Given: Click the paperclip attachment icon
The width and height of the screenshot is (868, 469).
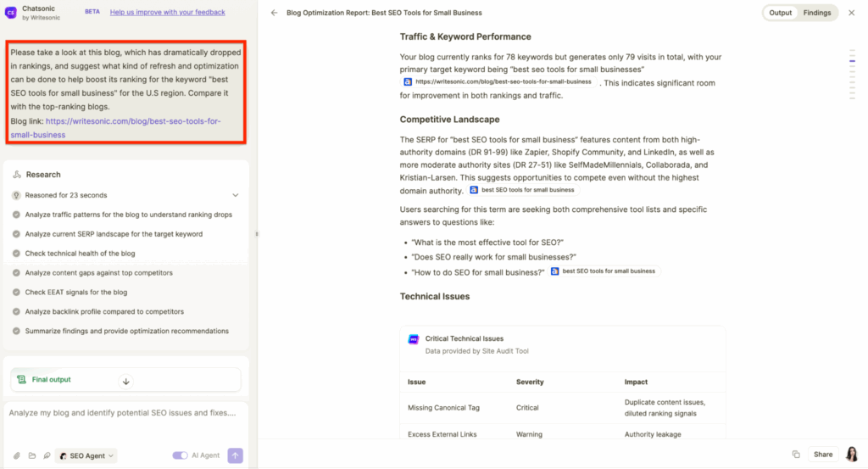Looking at the screenshot, I should pyautogui.click(x=17, y=455).
